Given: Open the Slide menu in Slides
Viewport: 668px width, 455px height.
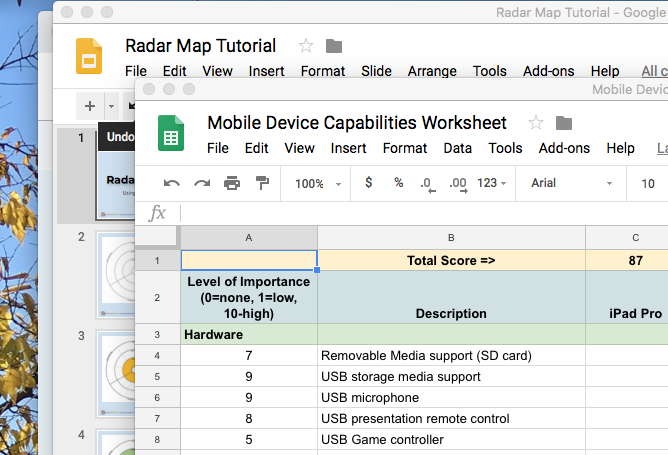Looking at the screenshot, I should pos(376,71).
